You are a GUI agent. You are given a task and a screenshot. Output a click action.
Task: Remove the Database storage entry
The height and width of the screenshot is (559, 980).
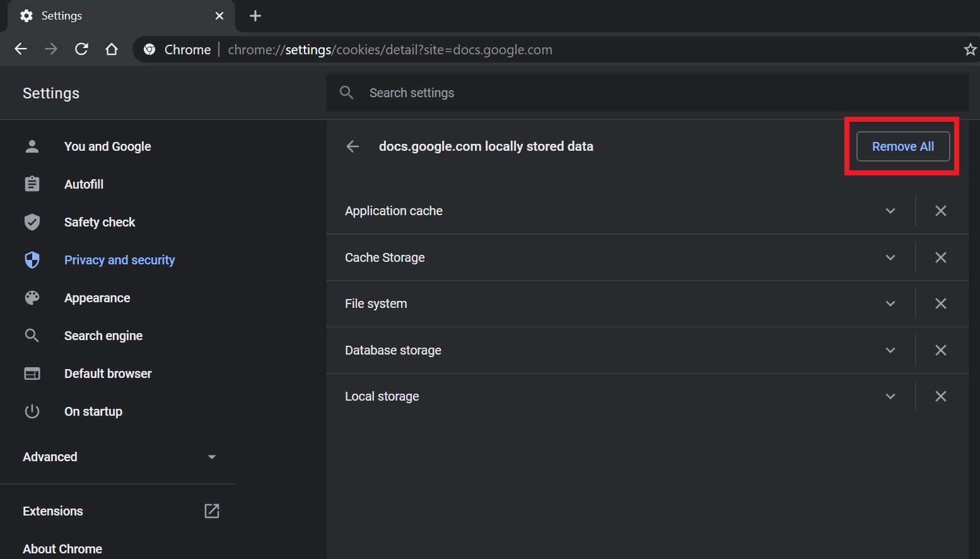pyautogui.click(x=940, y=350)
